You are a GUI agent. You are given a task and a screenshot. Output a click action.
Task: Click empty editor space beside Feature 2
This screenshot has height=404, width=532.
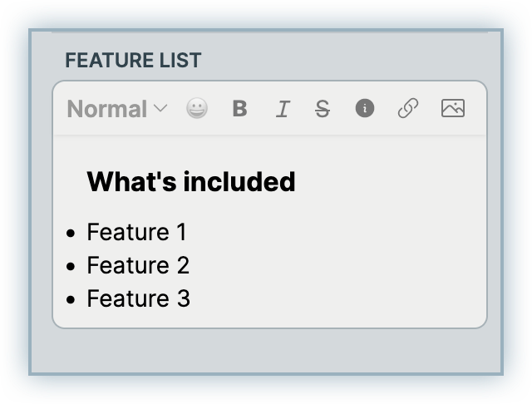pyautogui.click(x=332, y=266)
